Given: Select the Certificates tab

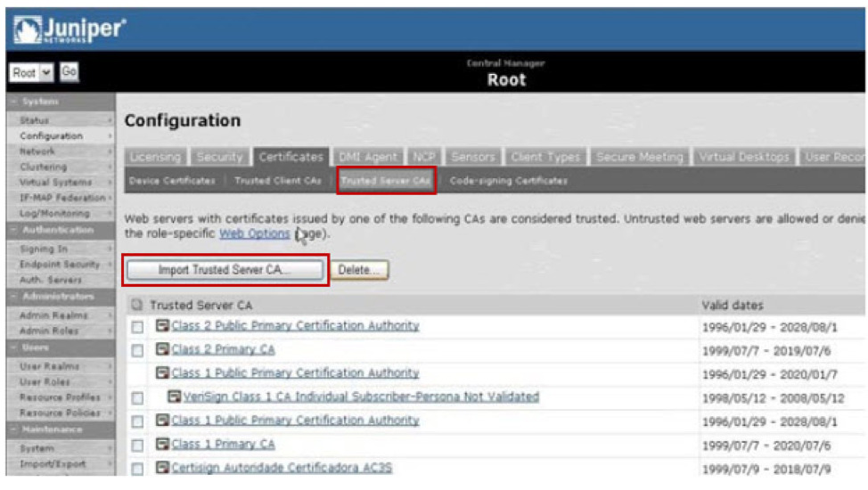Looking at the screenshot, I should pos(291,157).
